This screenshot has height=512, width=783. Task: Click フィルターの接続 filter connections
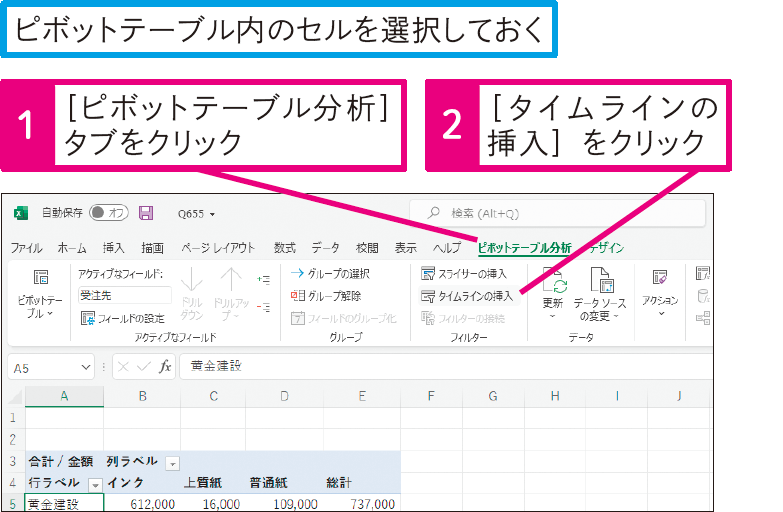pyautogui.click(x=463, y=318)
